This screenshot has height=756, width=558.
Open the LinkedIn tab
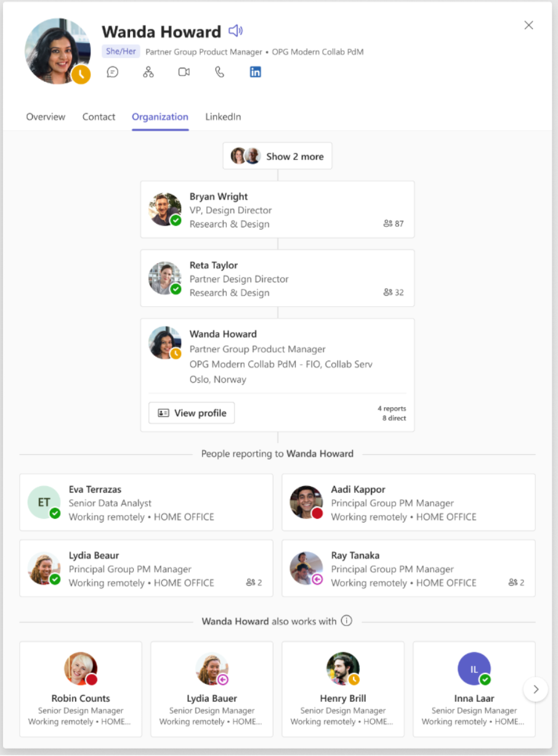[223, 116]
